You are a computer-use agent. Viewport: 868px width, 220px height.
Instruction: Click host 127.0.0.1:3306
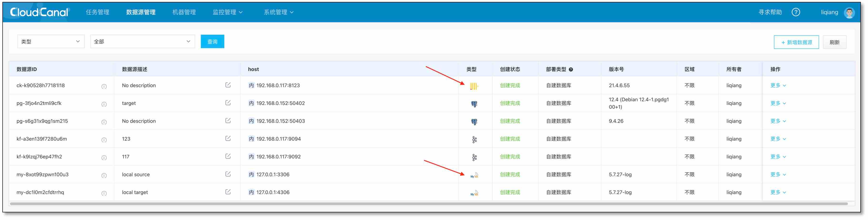click(x=273, y=174)
